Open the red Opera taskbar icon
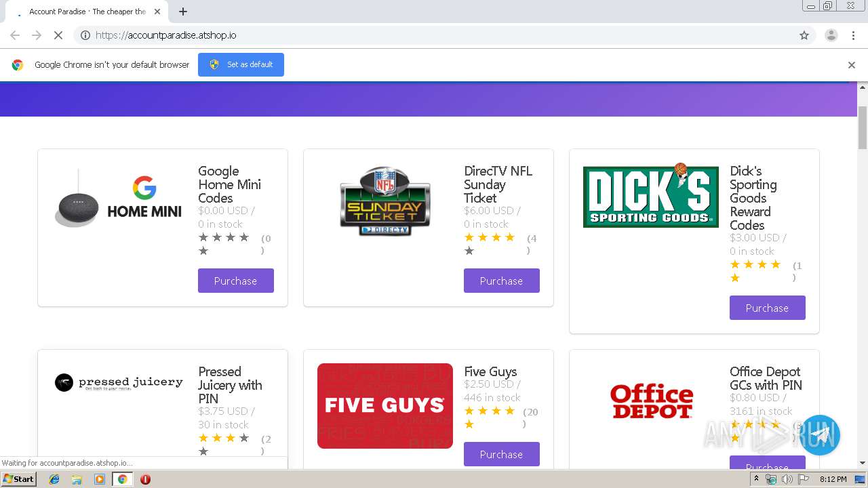The height and width of the screenshot is (488, 868). [x=145, y=479]
